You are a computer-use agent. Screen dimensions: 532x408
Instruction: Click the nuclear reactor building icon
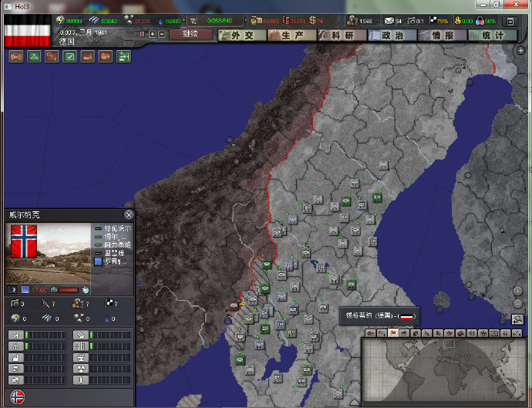point(81,369)
